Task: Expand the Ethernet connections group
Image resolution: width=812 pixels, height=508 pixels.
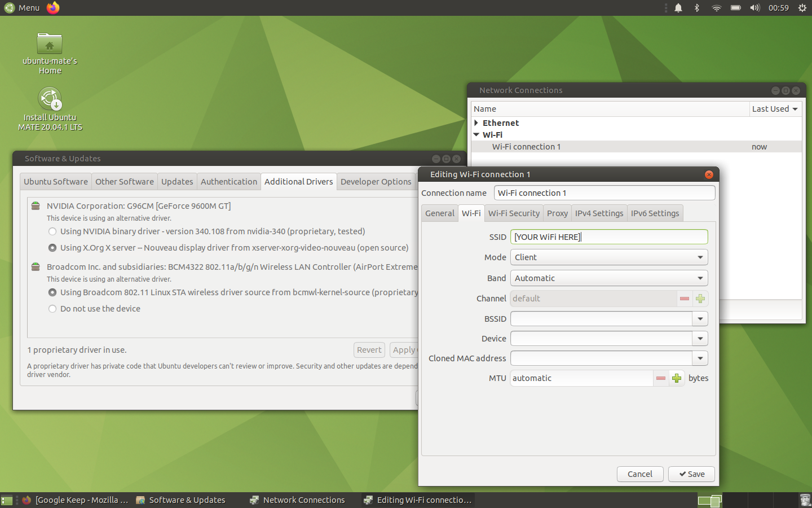Action: (x=476, y=123)
